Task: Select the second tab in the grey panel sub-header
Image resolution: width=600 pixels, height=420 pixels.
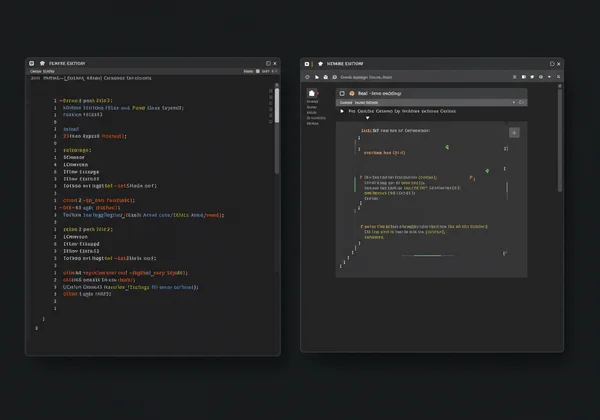Action: pyautogui.click(x=366, y=103)
